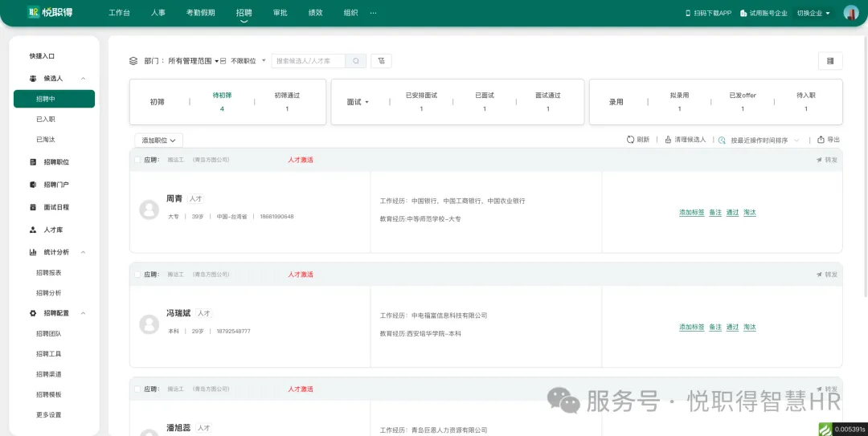Click the 招聘配置 gear icon

tap(33, 313)
